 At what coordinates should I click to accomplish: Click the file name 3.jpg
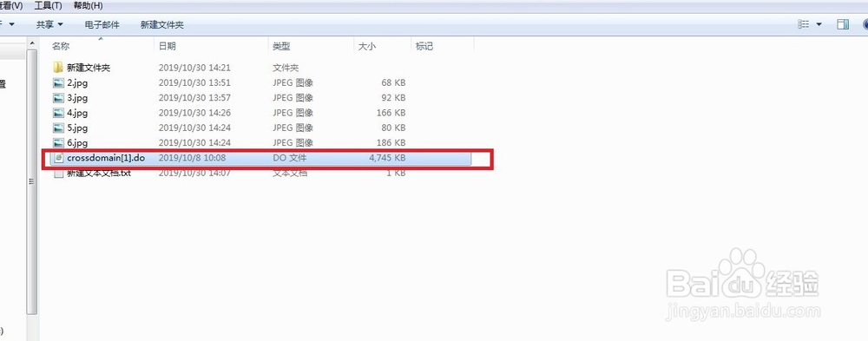[x=77, y=98]
